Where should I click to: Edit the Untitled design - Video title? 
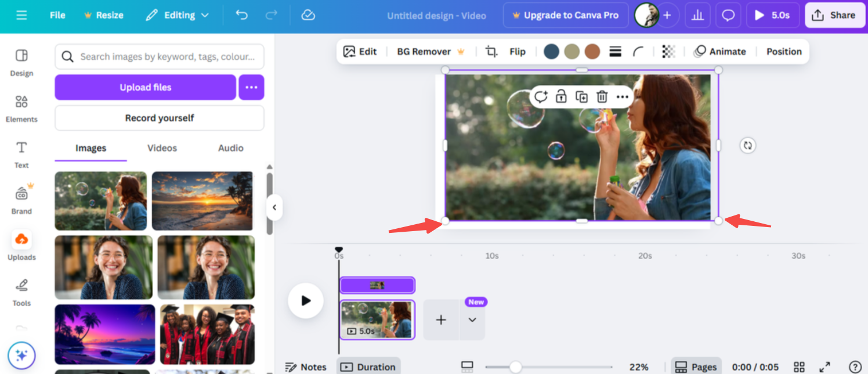(436, 16)
